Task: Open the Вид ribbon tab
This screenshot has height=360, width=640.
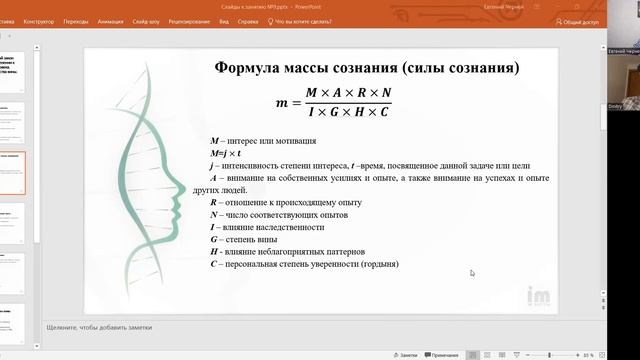Action: pos(224,22)
